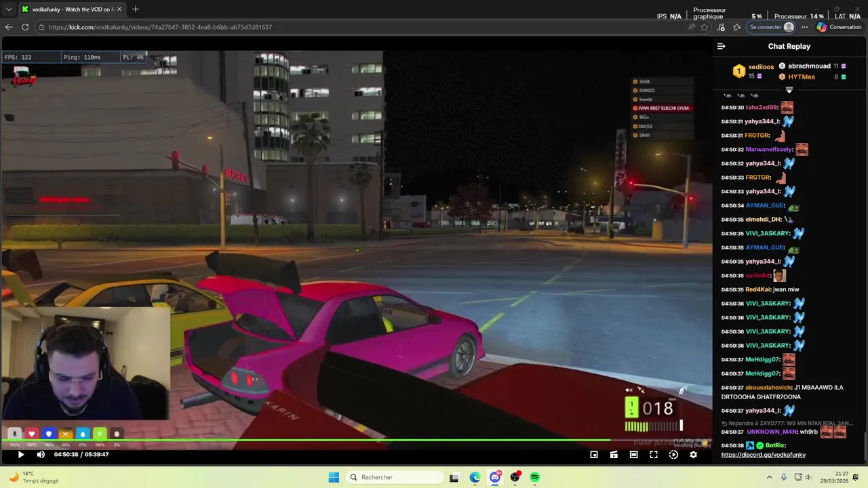This screenshot has width=868, height=488.
Task: Click username HYTMes in leaderboard
Action: 802,77
